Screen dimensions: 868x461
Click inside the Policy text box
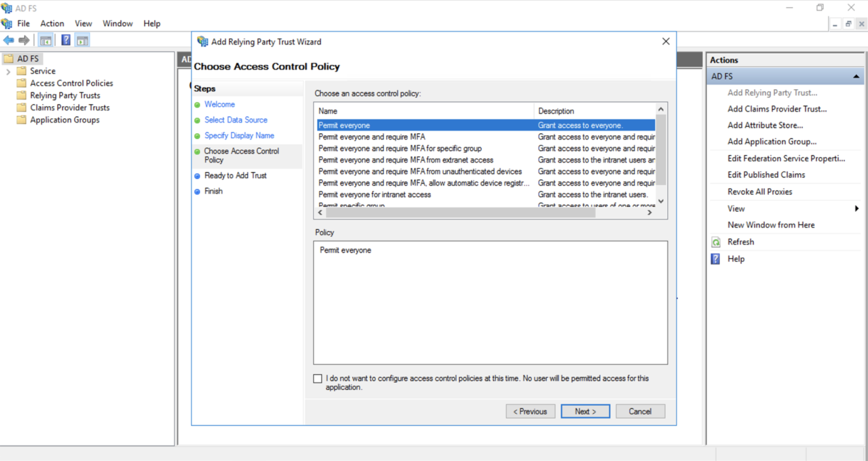[491, 303]
